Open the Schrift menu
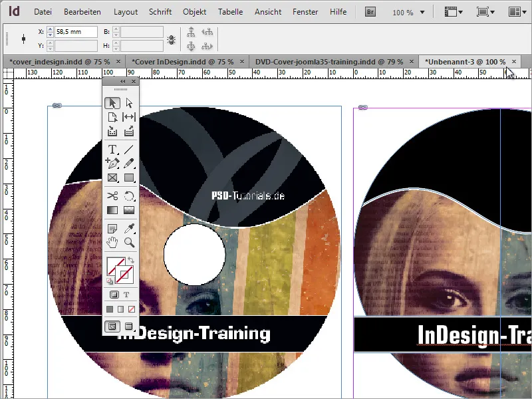Image resolution: width=532 pixels, height=399 pixels. pos(160,12)
